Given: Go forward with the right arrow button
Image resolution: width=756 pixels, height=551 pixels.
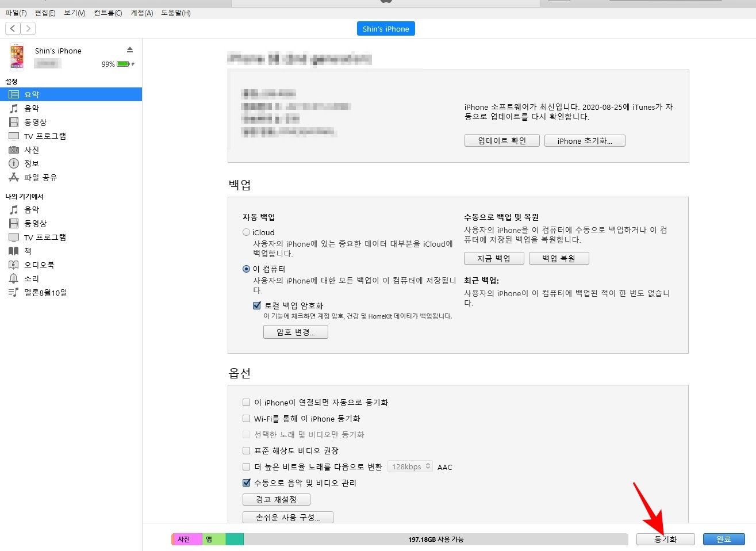Looking at the screenshot, I should coord(28,28).
